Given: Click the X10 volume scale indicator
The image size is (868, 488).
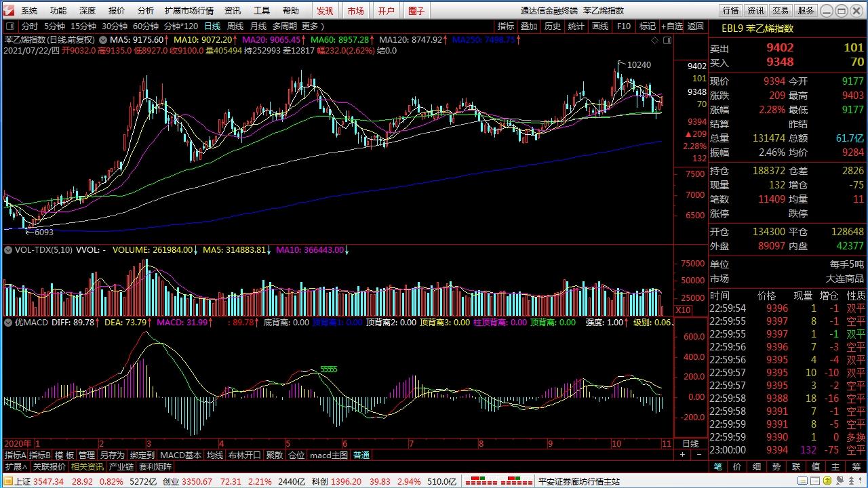Looking at the screenshot, I should [683, 310].
